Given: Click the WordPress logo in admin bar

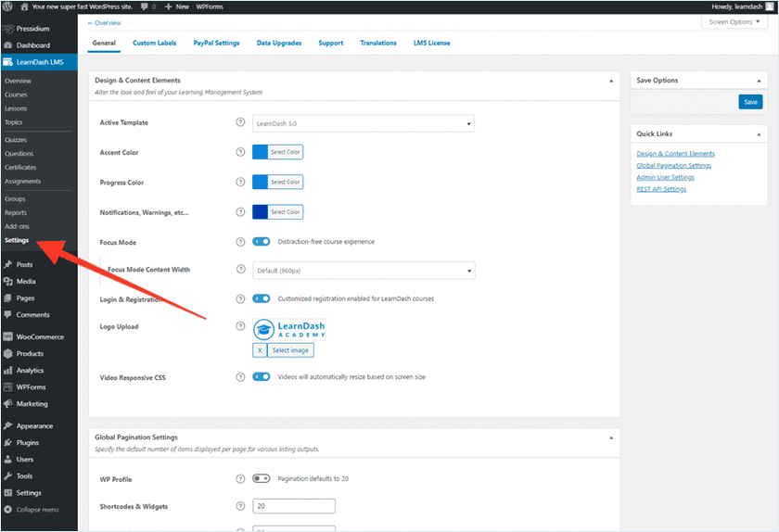Looking at the screenshot, I should coord(8,6).
